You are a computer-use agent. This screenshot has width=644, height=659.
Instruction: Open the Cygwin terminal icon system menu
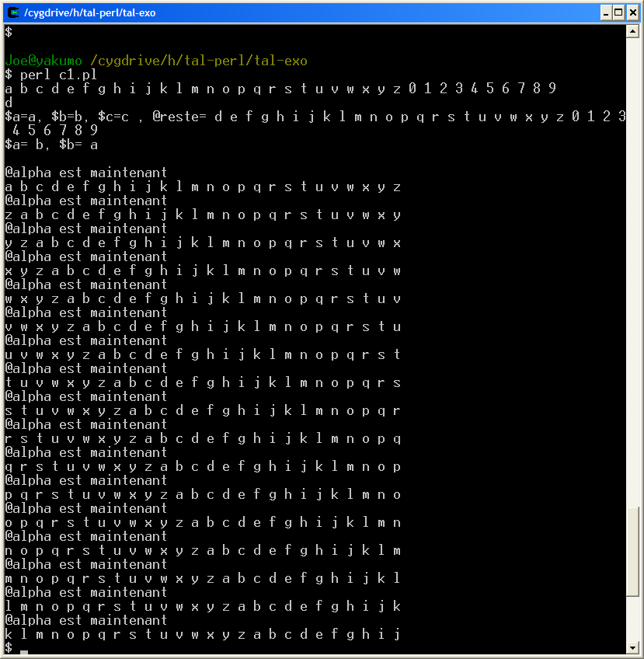(13, 12)
